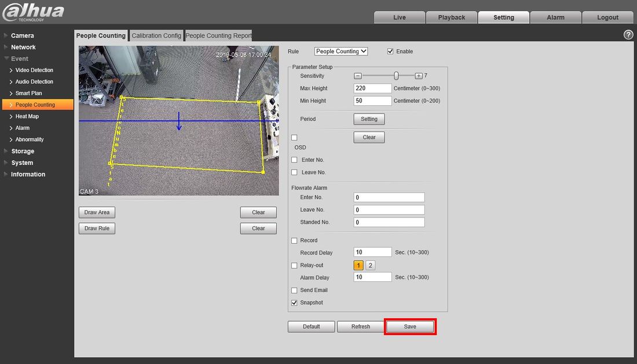Select relay-out channel 2
The image size is (637, 364).
point(371,265)
